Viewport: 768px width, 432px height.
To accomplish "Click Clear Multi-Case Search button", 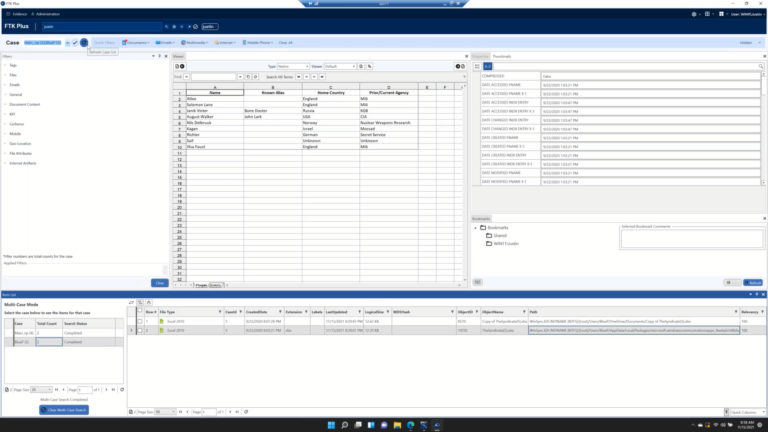I will point(62,410).
